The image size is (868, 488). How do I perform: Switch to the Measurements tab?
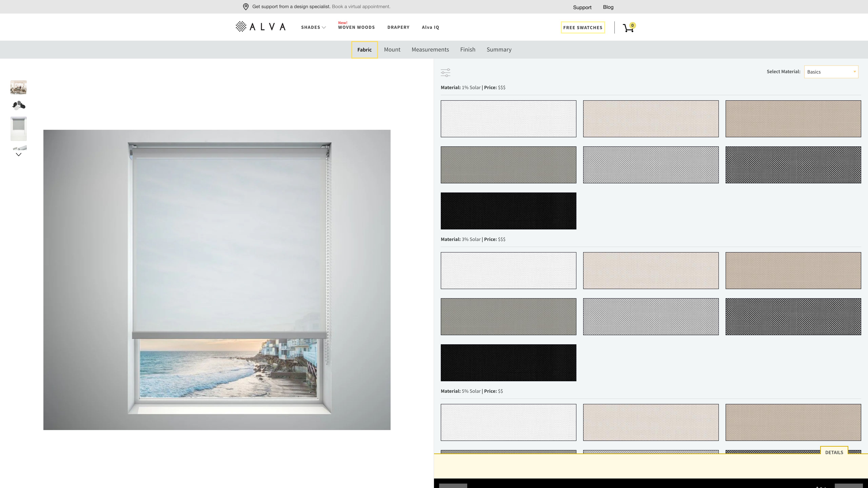click(430, 49)
